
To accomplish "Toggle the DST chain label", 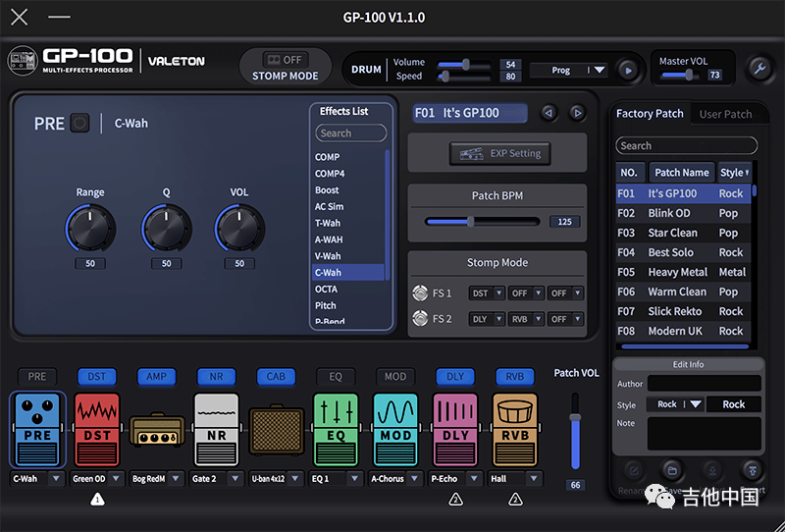I will click(x=96, y=377).
